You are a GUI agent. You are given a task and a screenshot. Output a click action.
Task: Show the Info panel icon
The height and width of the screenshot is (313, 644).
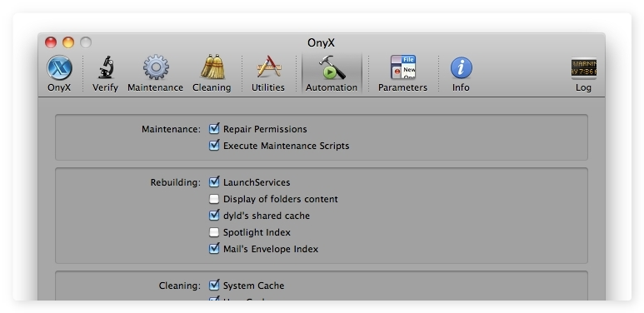coord(462,67)
